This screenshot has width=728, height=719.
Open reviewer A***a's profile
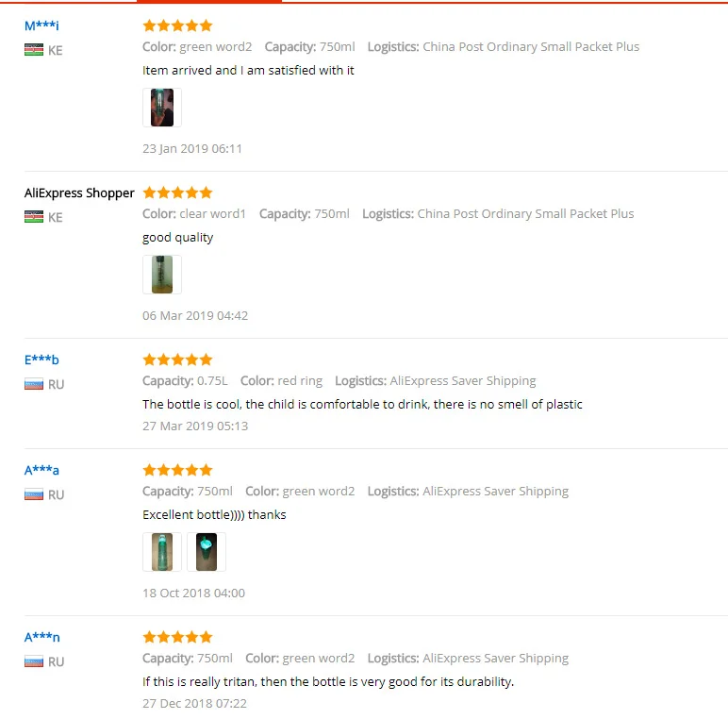[41, 470]
